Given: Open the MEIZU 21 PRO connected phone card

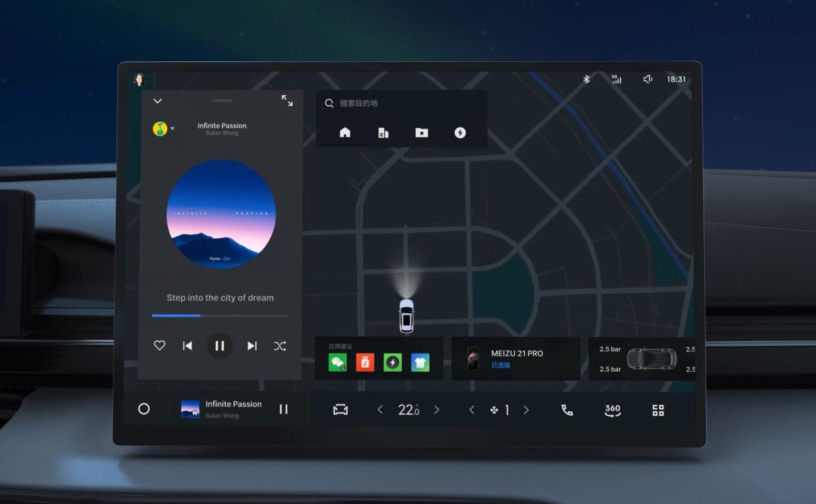Looking at the screenshot, I should point(515,359).
